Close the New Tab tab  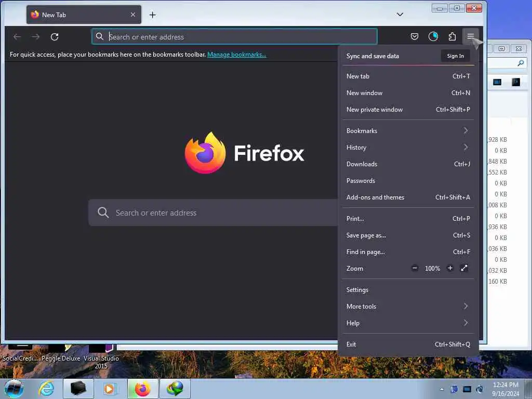(x=133, y=15)
